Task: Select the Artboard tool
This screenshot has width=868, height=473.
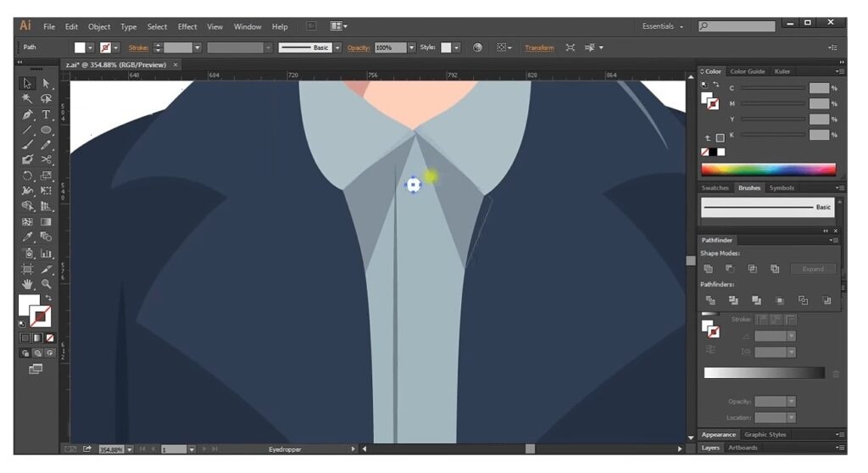Action: click(x=26, y=270)
